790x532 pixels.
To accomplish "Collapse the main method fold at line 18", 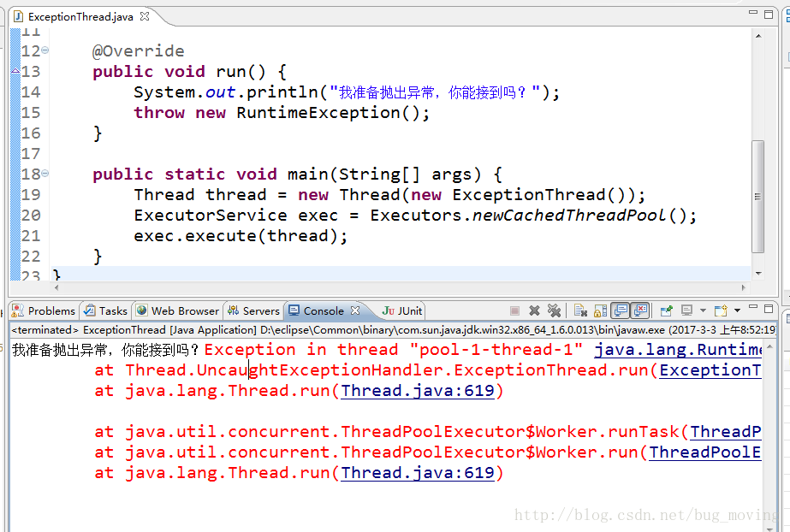I will tap(45, 173).
